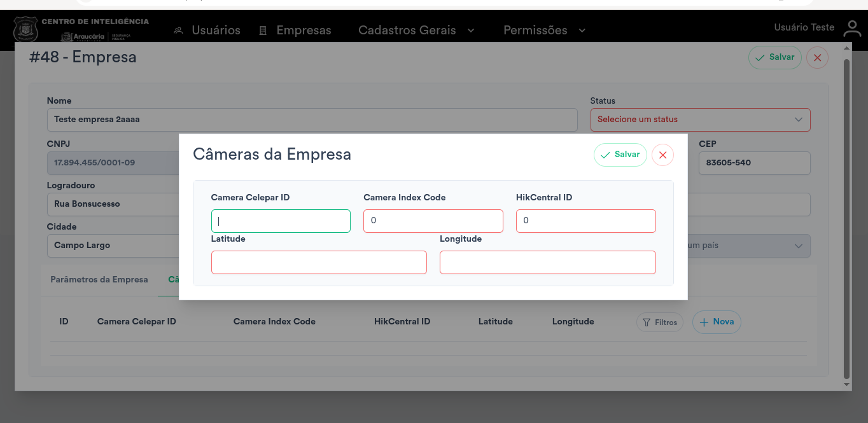Expand the Cadastros Gerais dropdown menu
The width and height of the screenshot is (868, 423).
(416, 31)
